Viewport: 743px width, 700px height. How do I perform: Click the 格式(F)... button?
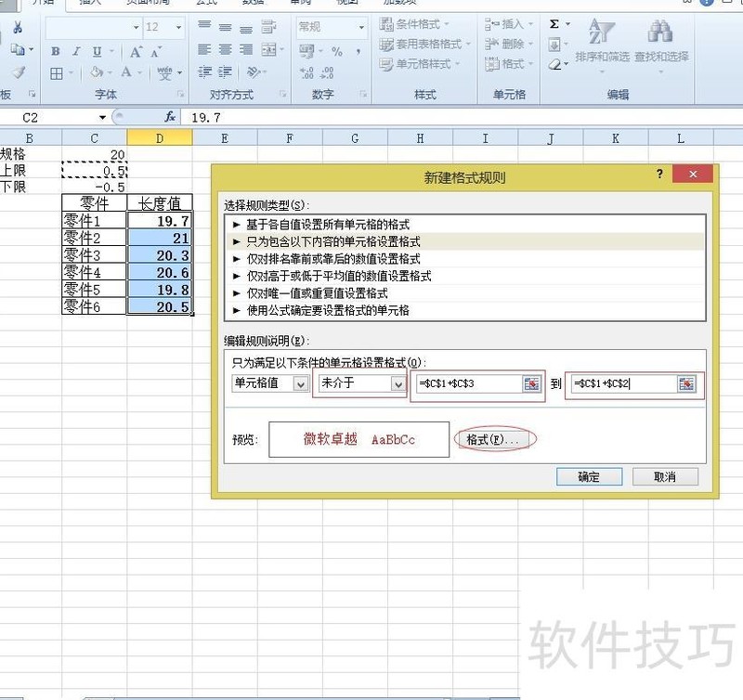click(497, 440)
